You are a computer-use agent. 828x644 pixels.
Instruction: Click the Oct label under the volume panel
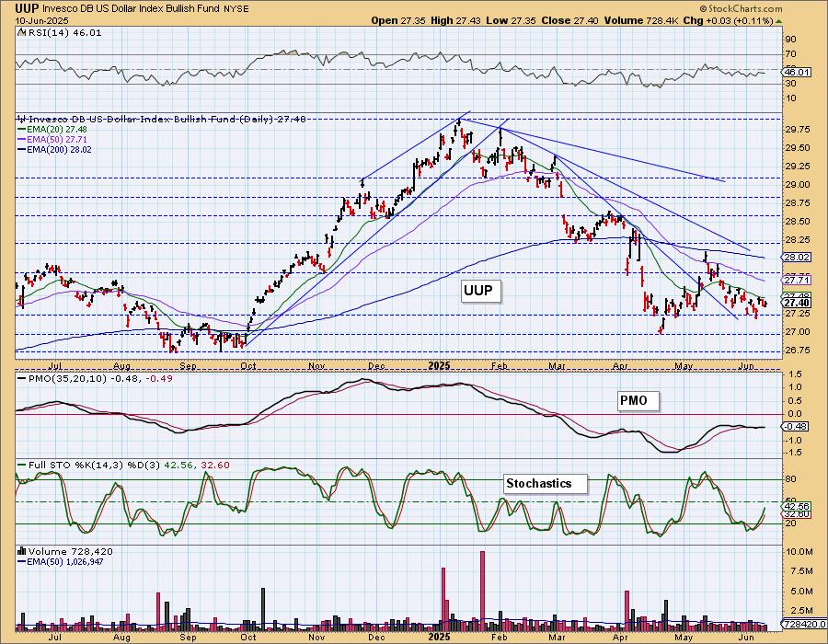pos(248,638)
